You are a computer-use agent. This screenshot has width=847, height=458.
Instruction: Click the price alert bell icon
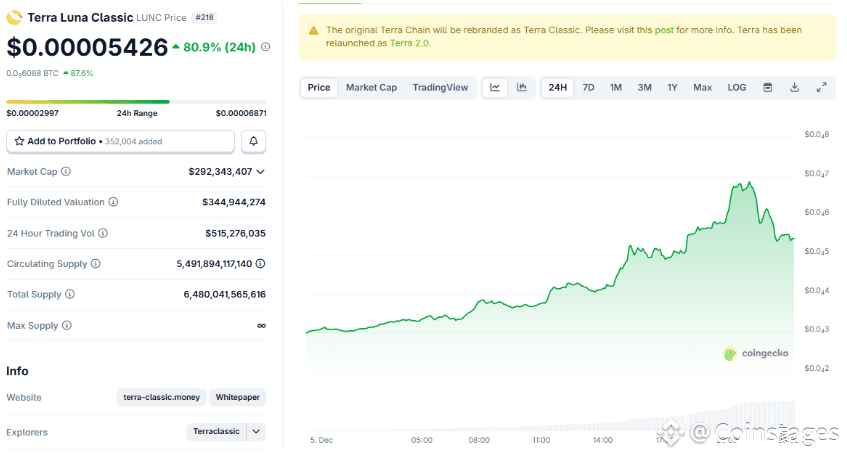click(254, 141)
